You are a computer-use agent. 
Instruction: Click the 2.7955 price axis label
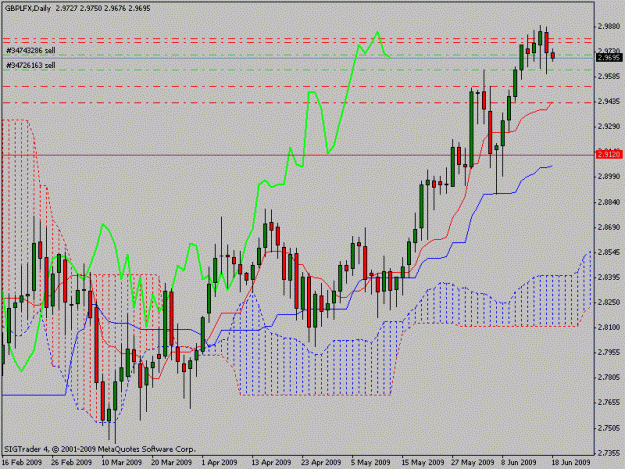click(x=609, y=352)
